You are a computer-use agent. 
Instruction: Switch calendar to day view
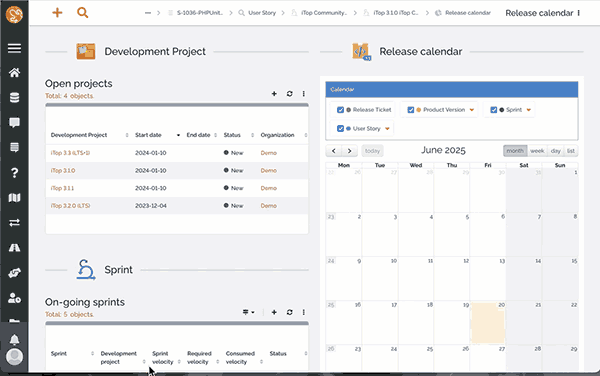(x=556, y=151)
